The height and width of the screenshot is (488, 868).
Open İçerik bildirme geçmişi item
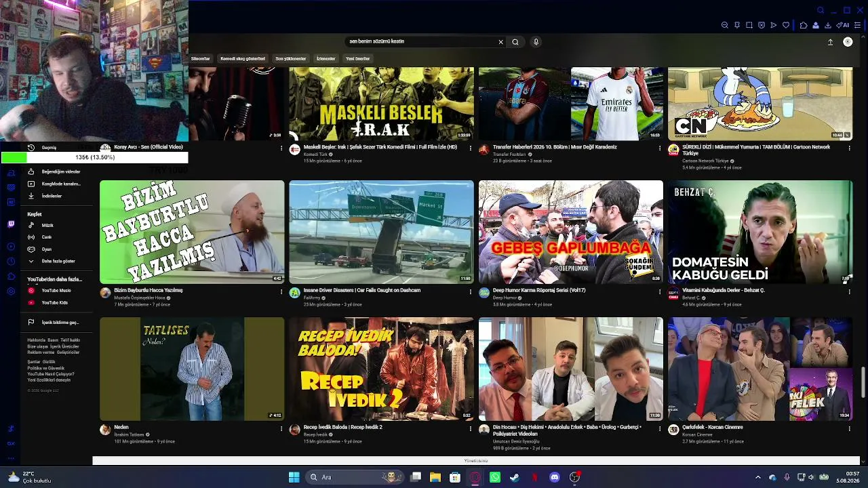56,323
